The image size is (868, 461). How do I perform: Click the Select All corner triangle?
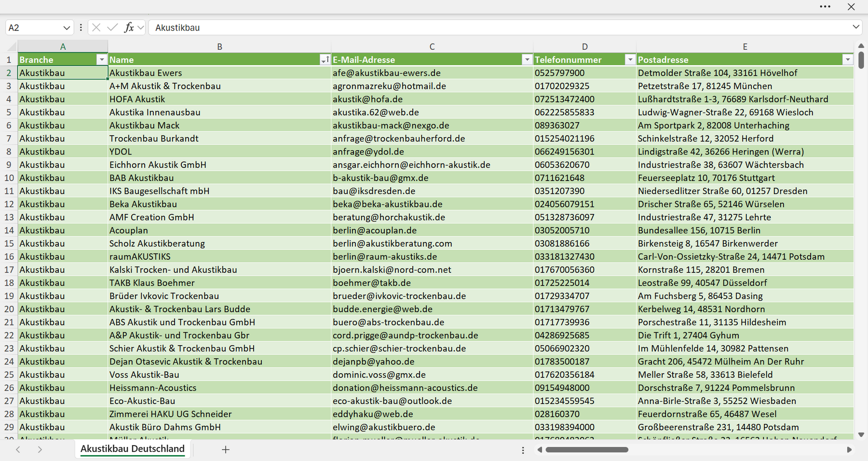(11, 47)
